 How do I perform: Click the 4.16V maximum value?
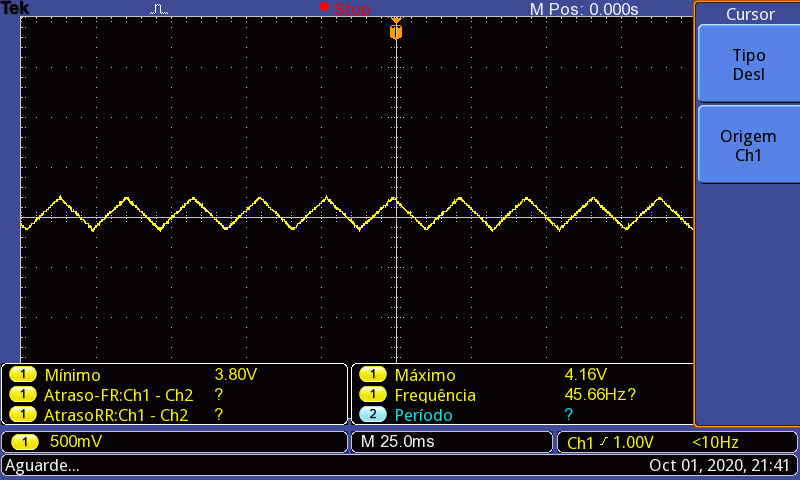point(585,375)
